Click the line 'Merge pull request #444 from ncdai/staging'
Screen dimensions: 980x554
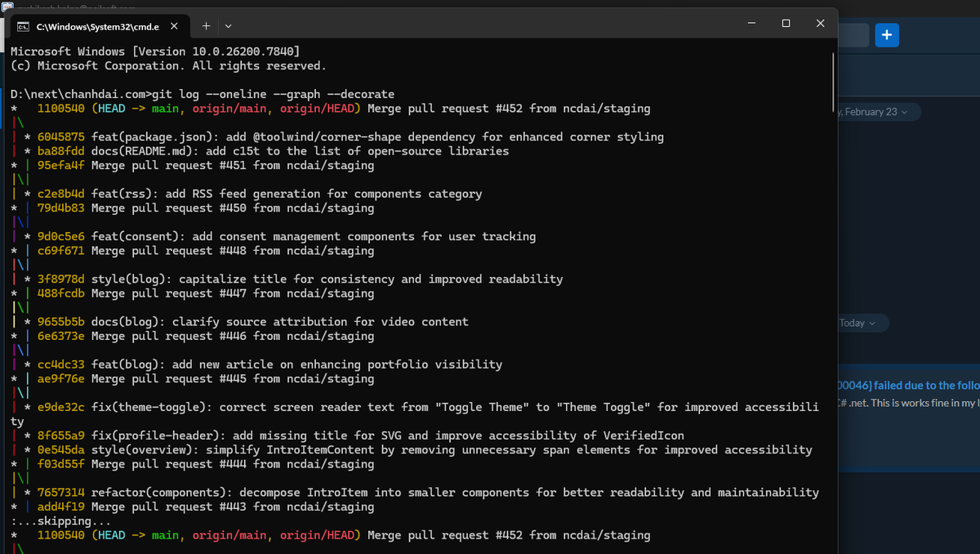point(233,464)
